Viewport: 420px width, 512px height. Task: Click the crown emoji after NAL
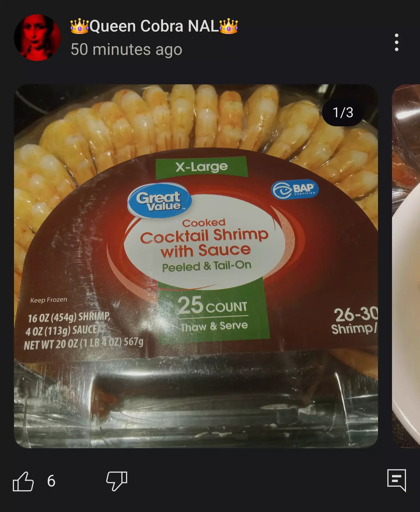(229, 26)
